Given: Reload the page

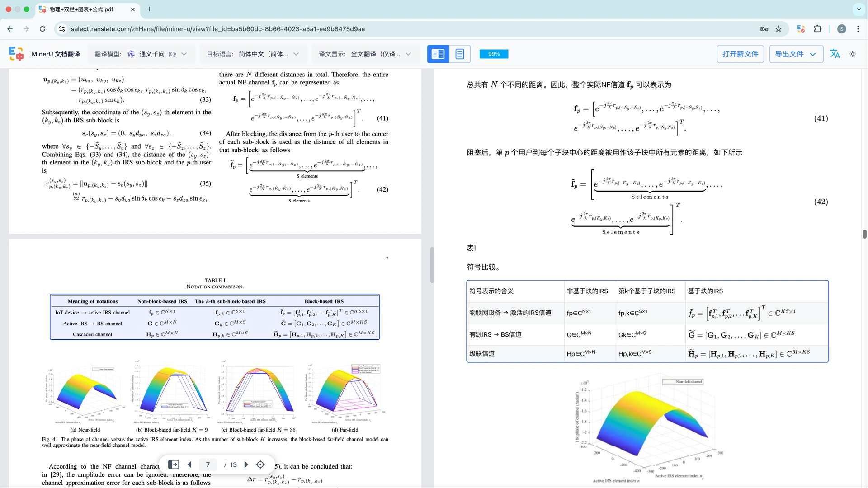Looking at the screenshot, I should tap(42, 29).
